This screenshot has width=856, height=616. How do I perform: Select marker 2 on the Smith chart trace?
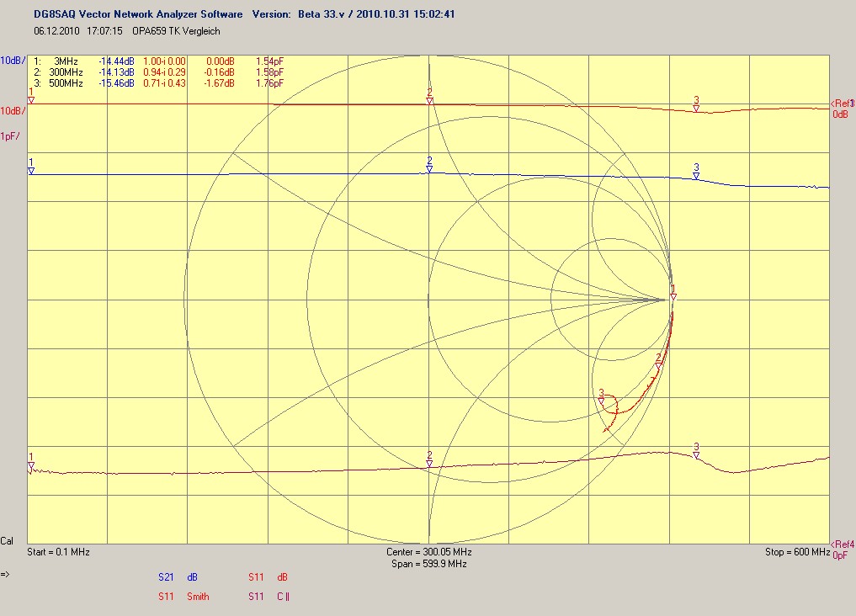(658, 367)
